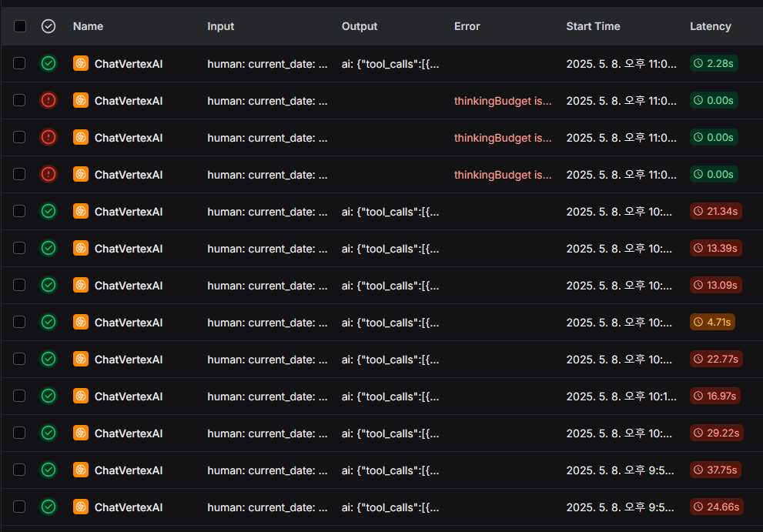Check the box on the 21.34s latency row

19,211
